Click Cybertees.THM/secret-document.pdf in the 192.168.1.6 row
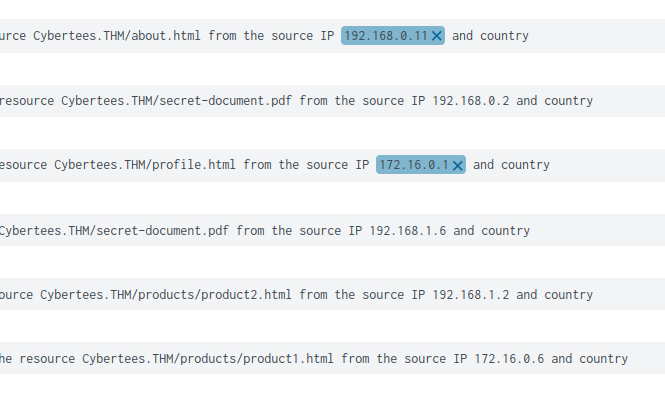665x394 pixels. (114, 231)
